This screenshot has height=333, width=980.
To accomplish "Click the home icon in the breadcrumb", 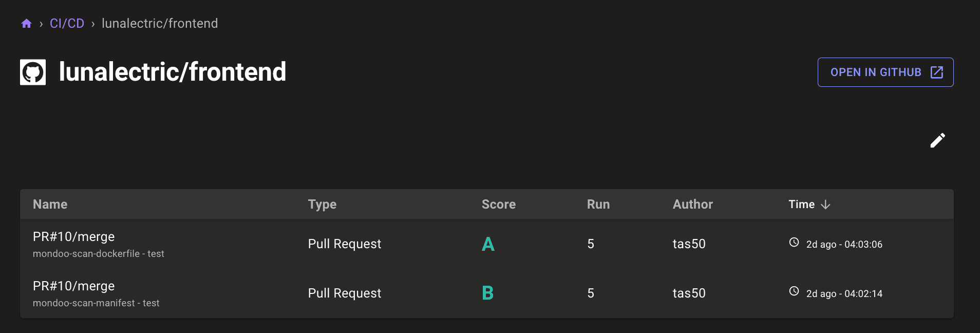I will 26,23.
